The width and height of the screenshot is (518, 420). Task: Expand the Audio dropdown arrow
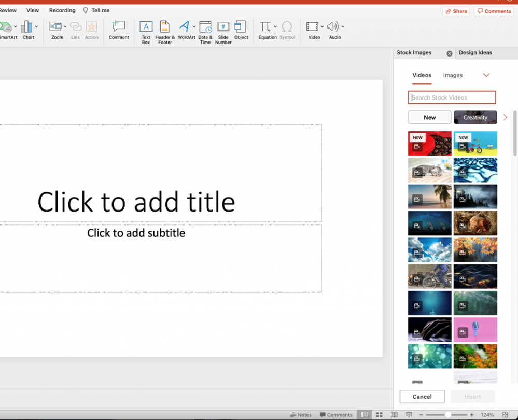point(343,26)
